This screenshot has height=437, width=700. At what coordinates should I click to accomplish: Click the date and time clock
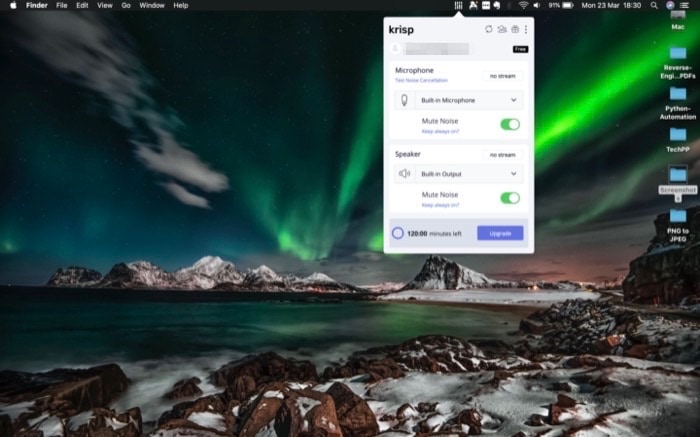(611, 5)
